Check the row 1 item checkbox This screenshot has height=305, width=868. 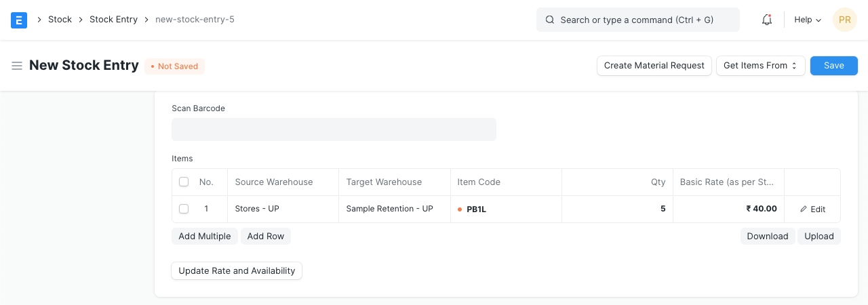[184, 209]
